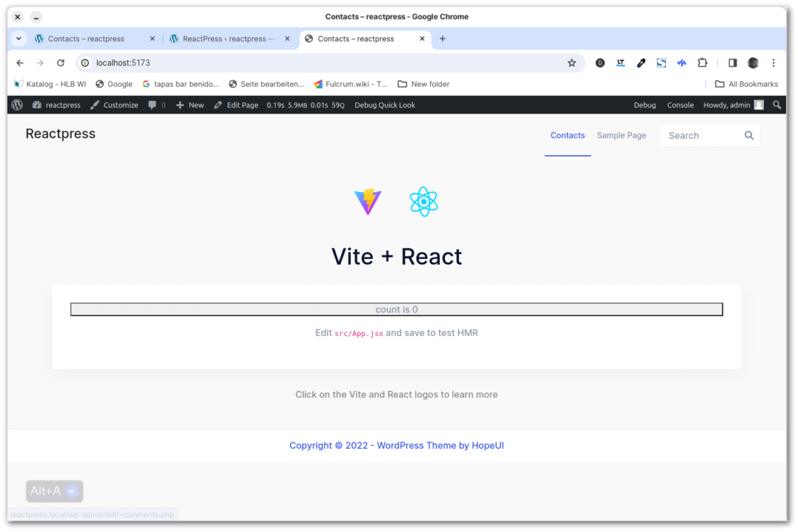798x532 pixels.
Task: Click the Alt+A floating widget
Action: tap(54, 491)
